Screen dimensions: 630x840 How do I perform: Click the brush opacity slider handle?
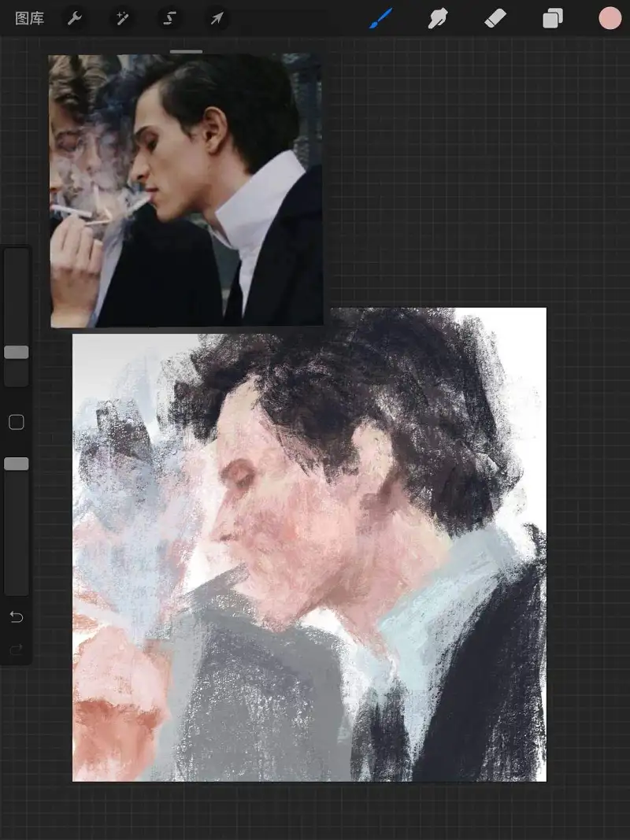pos(17,464)
